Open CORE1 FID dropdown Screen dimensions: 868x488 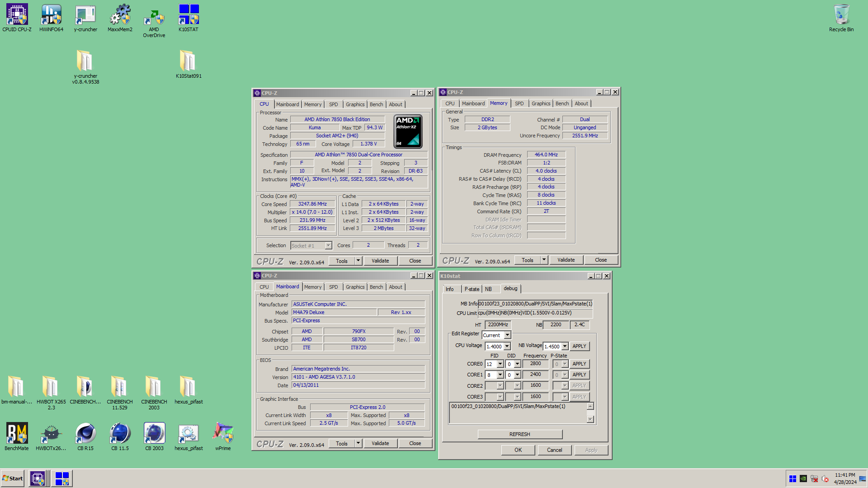click(x=500, y=375)
